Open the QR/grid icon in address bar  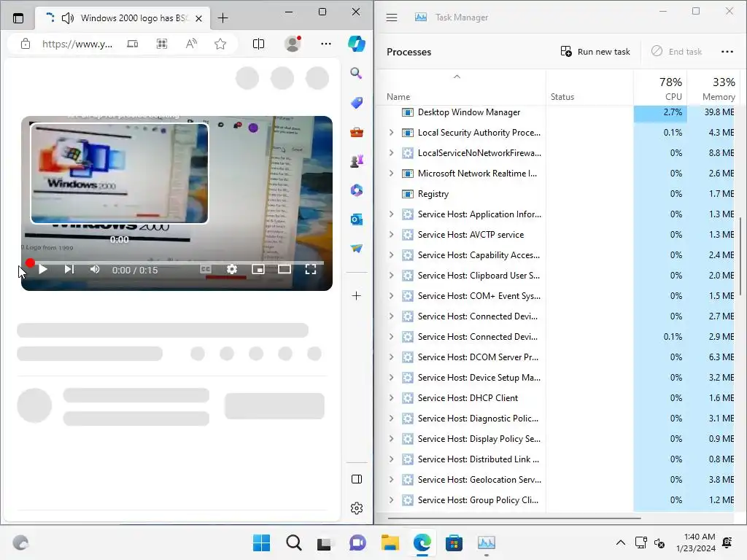[162, 44]
